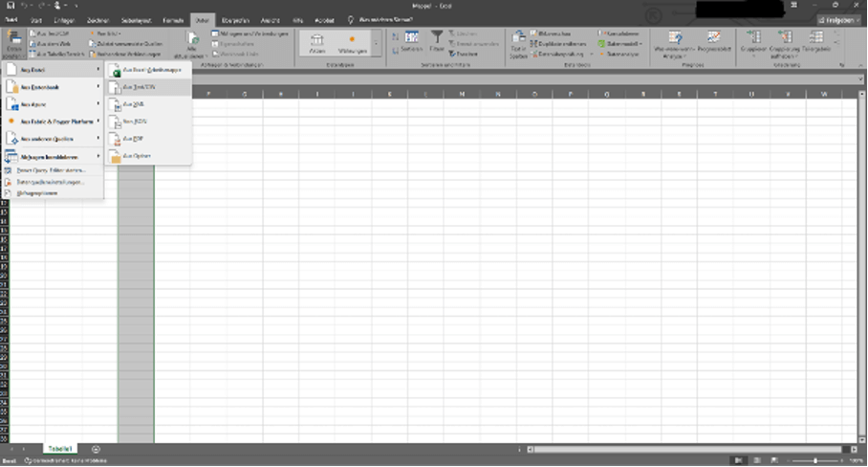Open Aus Datei submenu entry
This screenshot has height=467, width=868.
point(54,70)
